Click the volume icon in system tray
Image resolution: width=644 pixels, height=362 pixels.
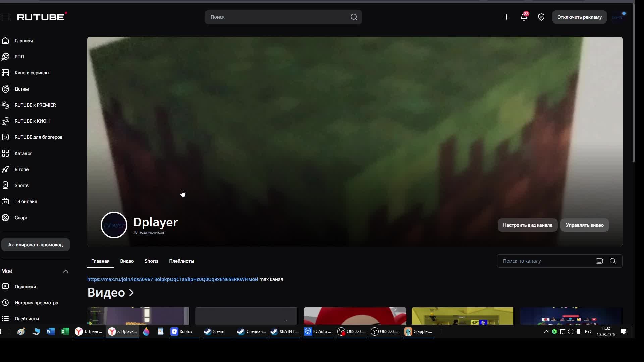coord(571,331)
